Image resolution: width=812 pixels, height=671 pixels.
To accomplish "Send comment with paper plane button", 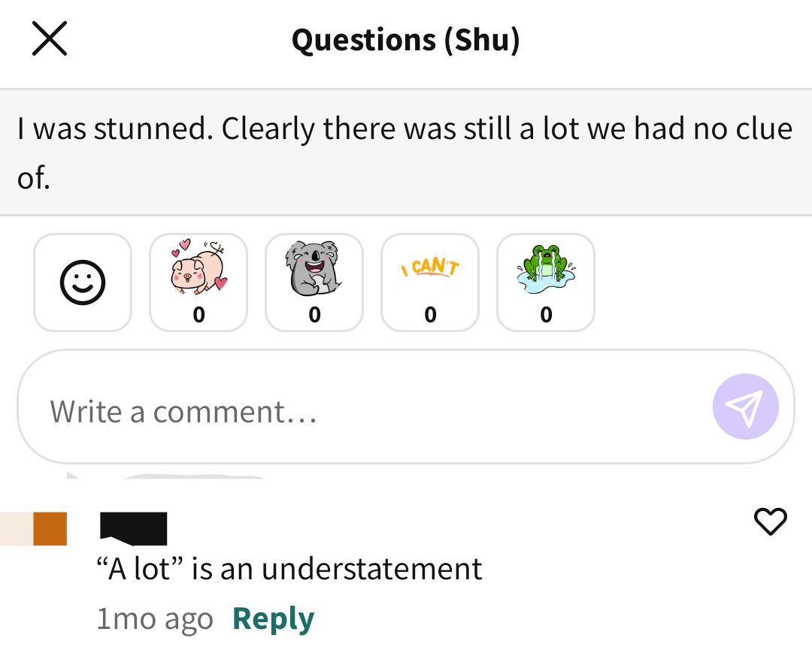I will 745,407.
